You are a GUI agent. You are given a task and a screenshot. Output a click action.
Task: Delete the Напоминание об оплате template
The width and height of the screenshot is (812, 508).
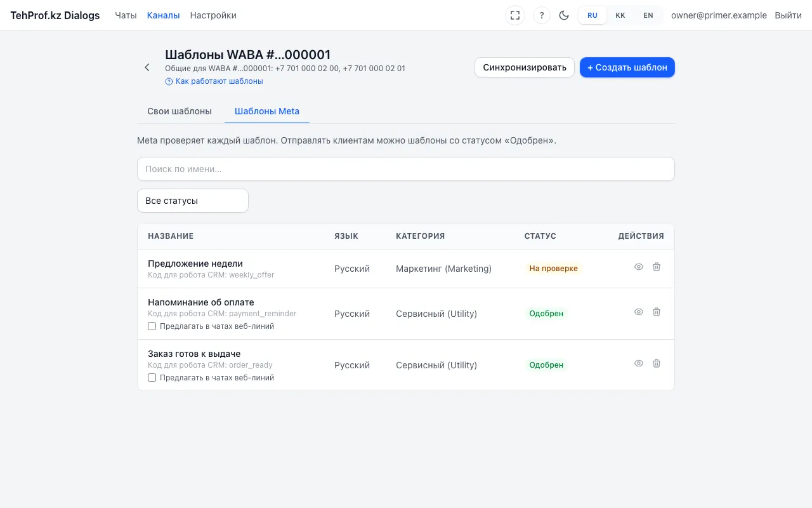[657, 312]
